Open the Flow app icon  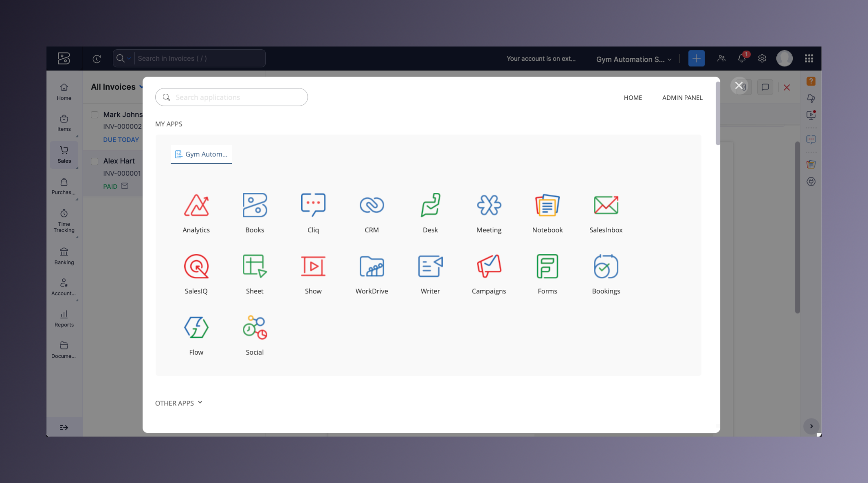click(196, 328)
